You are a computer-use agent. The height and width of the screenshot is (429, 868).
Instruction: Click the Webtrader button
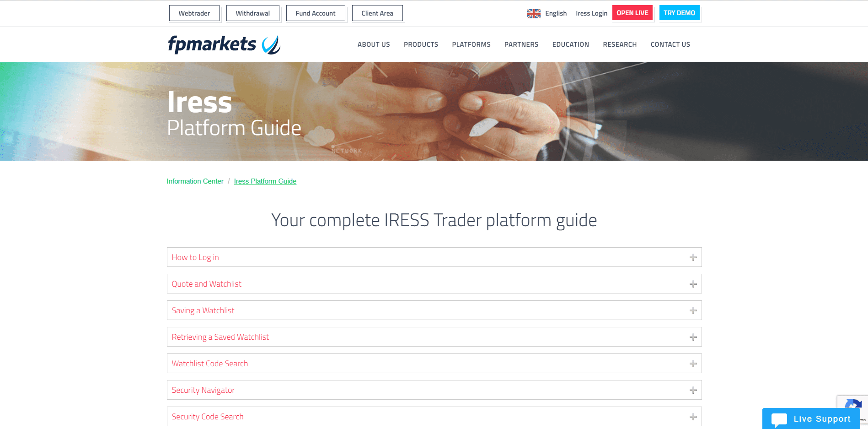pyautogui.click(x=194, y=13)
